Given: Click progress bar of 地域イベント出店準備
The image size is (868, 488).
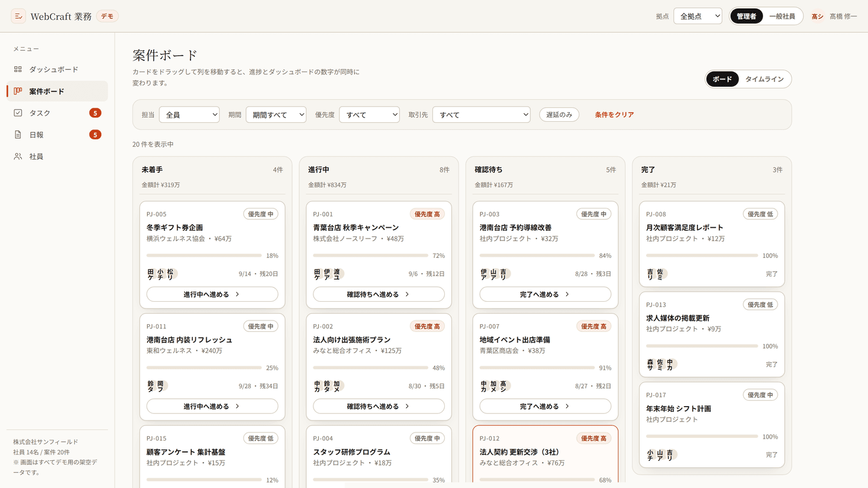Looking at the screenshot, I should pos(537,368).
